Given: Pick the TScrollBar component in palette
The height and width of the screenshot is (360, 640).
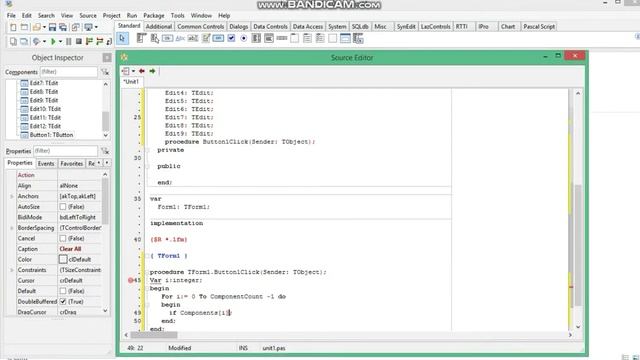Looking at the screenshot, I should [x=282, y=38].
